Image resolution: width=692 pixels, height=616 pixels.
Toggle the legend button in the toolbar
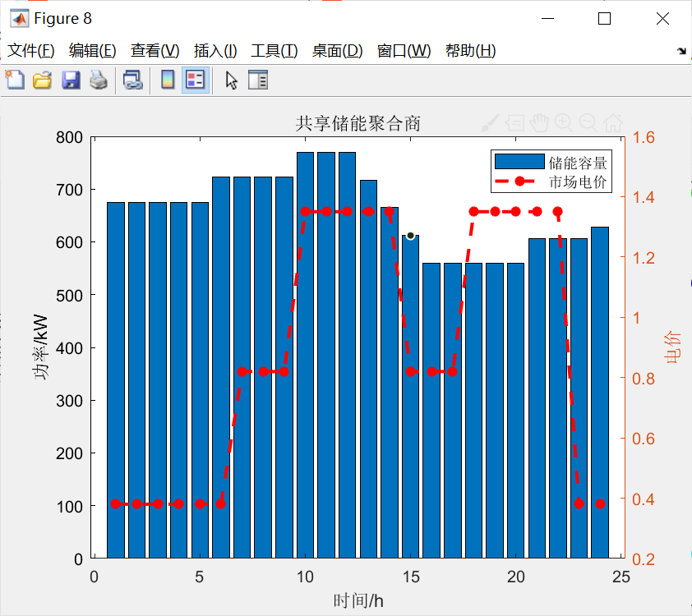(x=195, y=80)
